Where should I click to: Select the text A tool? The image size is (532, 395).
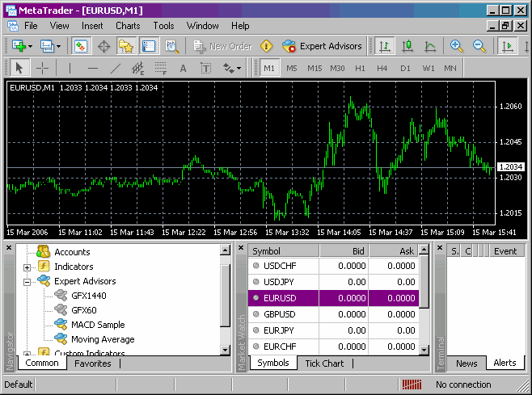point(183,69)
